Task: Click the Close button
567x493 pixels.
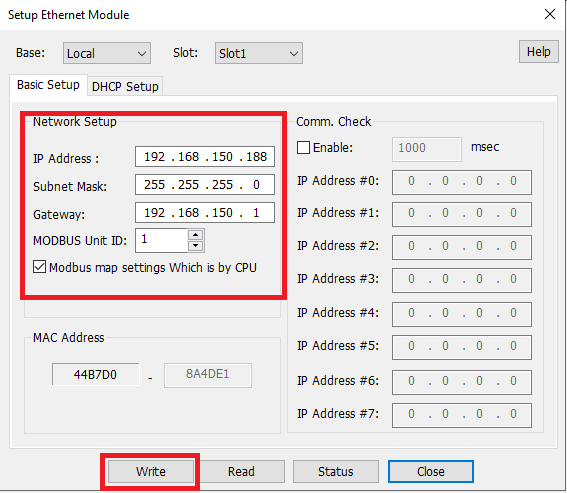Action: pos(431,471)
